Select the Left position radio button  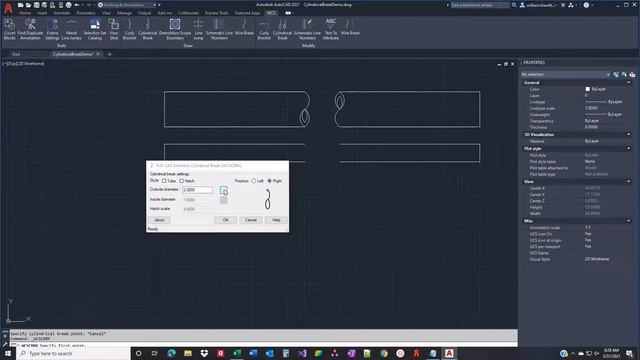pyautogui.click(x=253, y=181)
